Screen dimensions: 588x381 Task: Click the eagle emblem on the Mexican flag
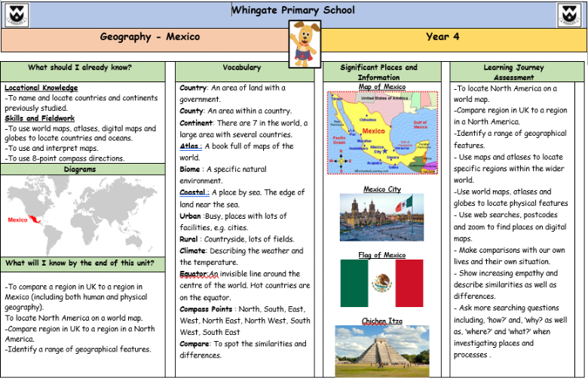pos(381,283)
